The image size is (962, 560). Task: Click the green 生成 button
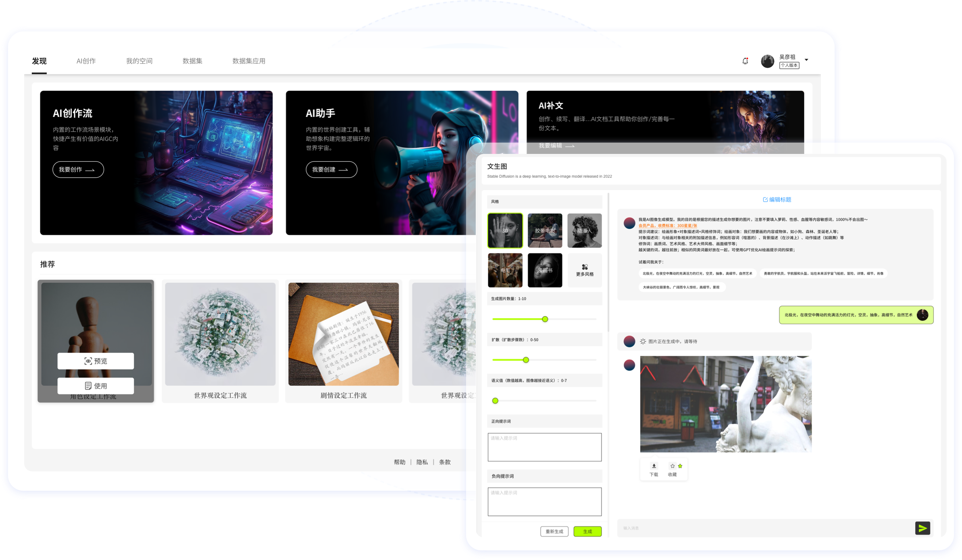tap(587, 532)
